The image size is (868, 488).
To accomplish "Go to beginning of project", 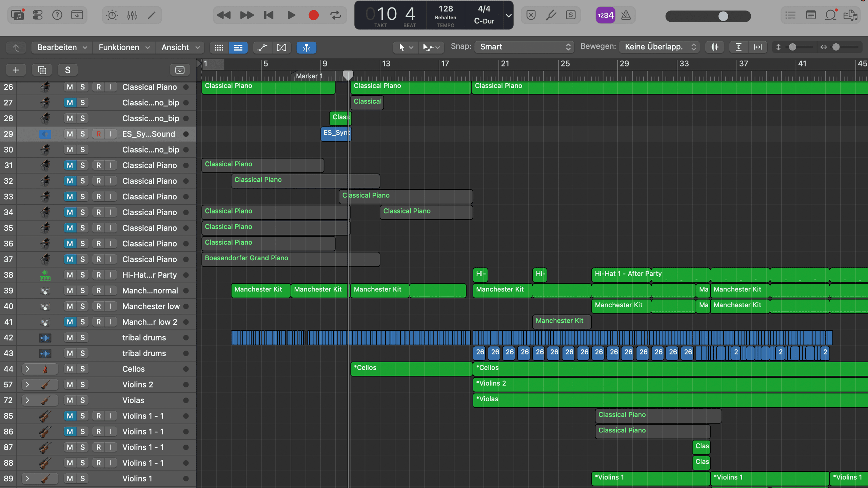I will point(269,15).
